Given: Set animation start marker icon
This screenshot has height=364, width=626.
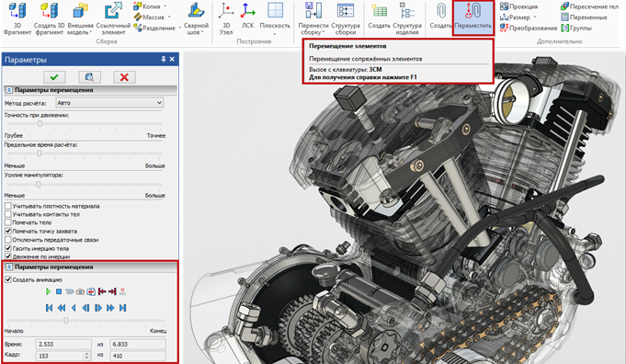Looking at the screenshot, I should [x=102, y=291].
